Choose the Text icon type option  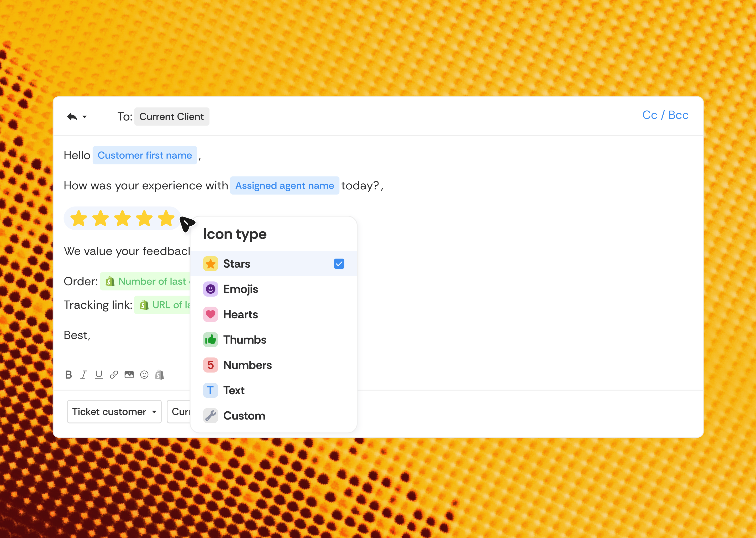234,391
